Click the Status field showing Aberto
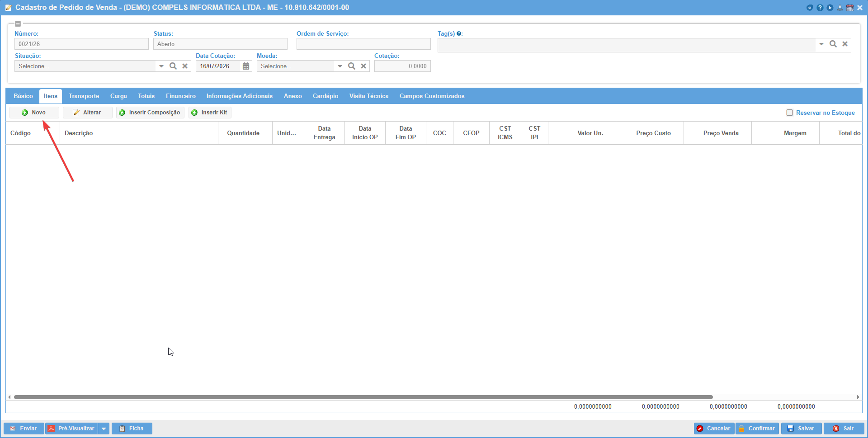Image resolution: width=868 pixels, height=438 pixels. (220, 44)
